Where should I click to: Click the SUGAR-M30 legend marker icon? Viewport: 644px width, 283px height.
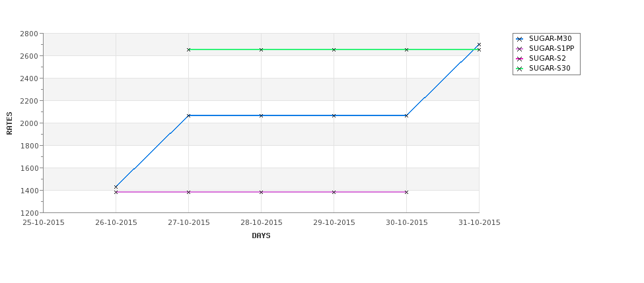(520, 39)
